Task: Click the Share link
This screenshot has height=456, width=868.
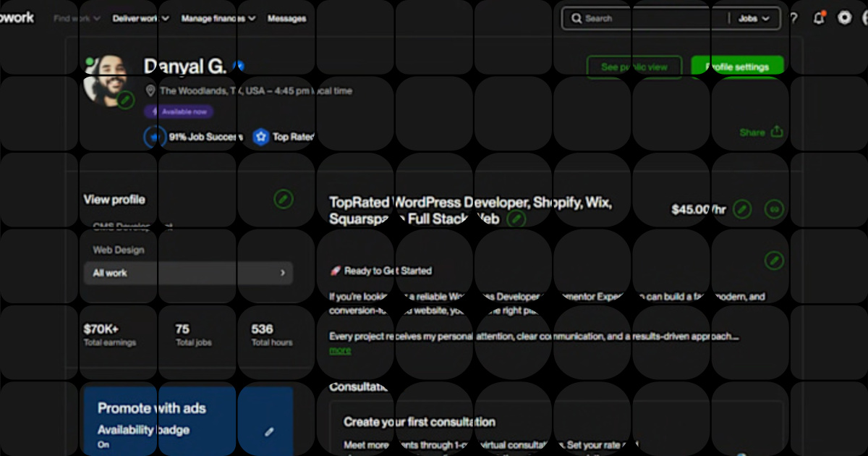Action: coord(761,132)
